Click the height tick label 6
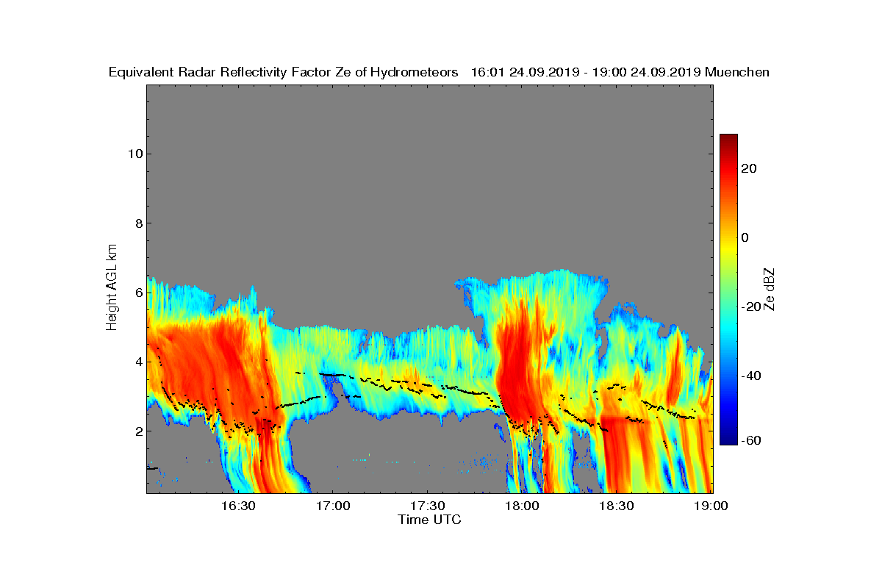This screenshot has width=882, height=588. (x=137, y=293)
